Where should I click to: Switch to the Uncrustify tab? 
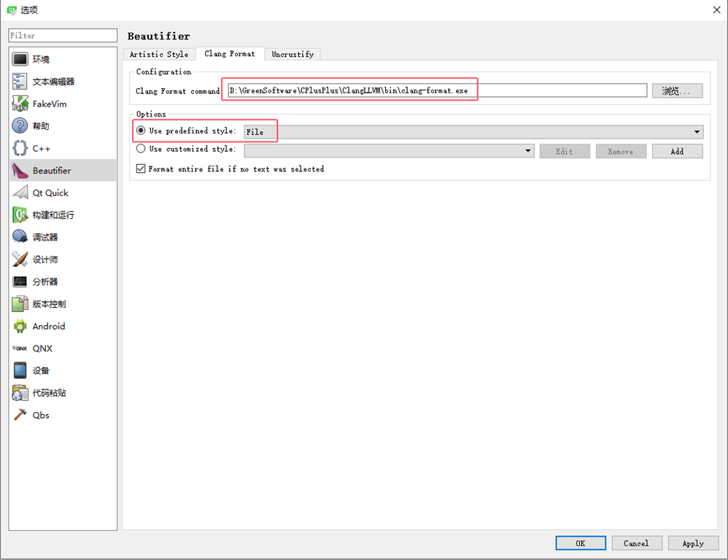point(293,54)
